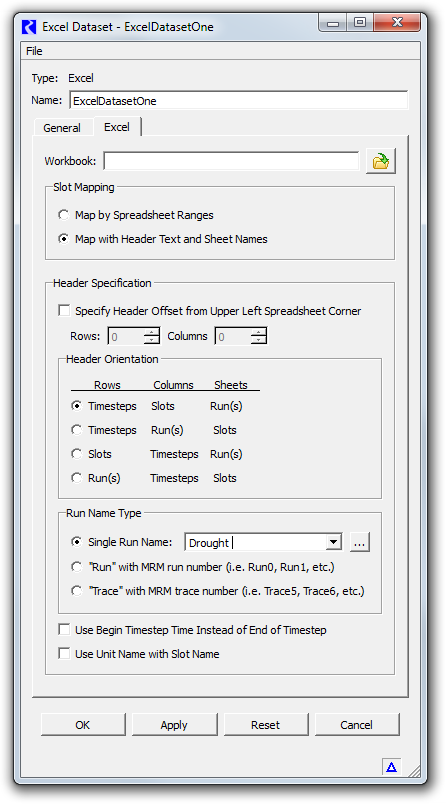Click the OK button
Image resolution: width=446 pixels, height=804 pixels.
[x=83, y=725]
